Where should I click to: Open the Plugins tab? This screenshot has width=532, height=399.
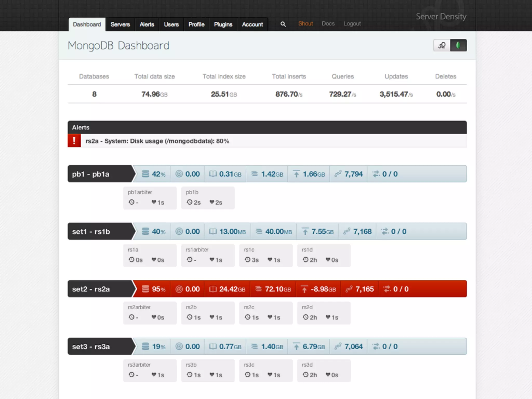coord(223,24)
